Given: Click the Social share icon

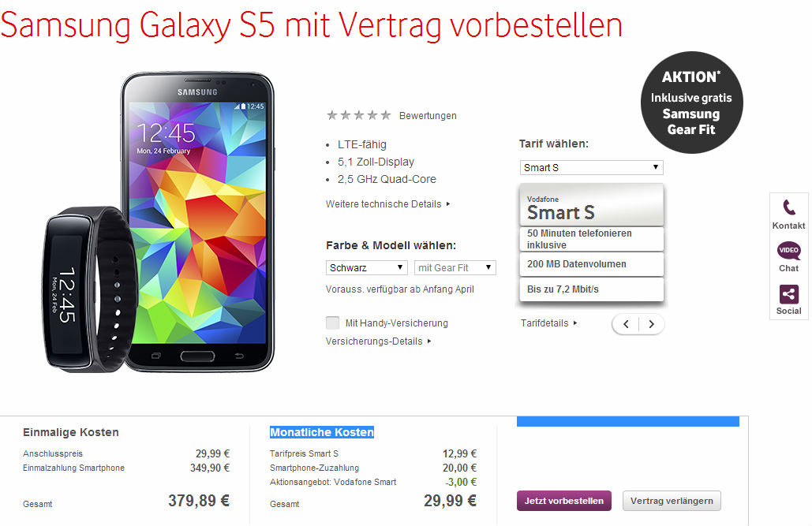Looking at the screenshot, I should [x=788, y=294].
